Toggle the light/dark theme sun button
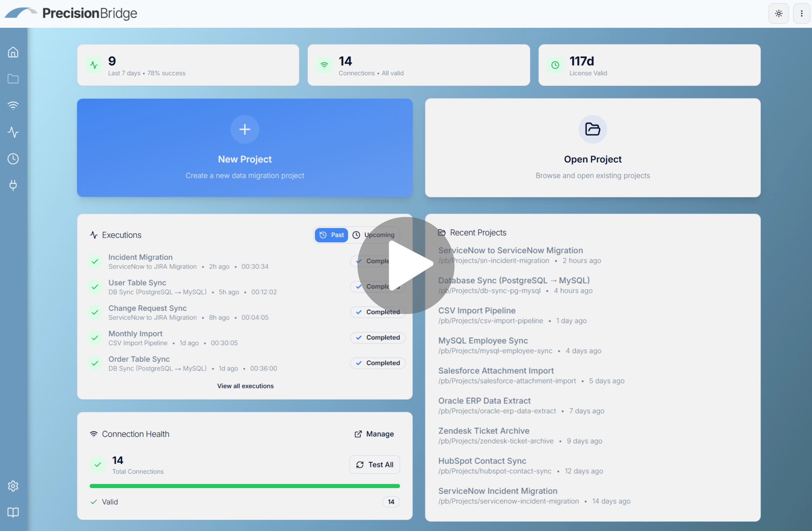This screenshot has height=531, width=812. (779, 13)
